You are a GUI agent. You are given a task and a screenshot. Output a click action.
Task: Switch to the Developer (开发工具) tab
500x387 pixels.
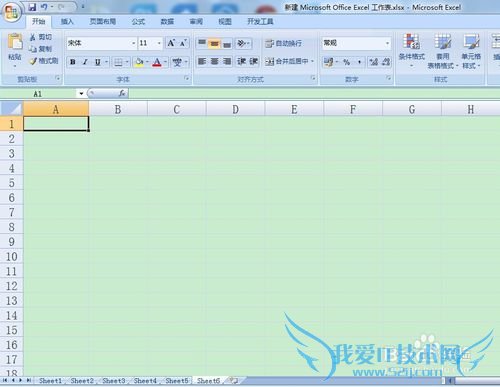(x=260, y=22)
